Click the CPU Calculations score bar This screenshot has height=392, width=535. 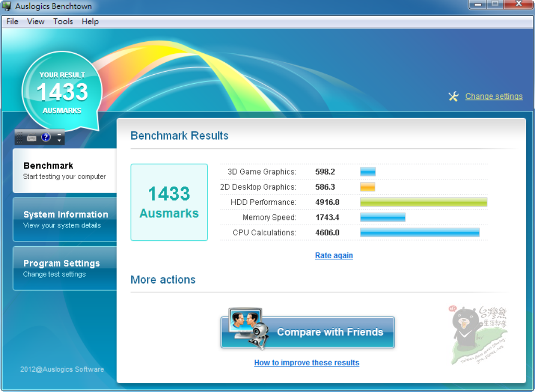pos(420,233)
